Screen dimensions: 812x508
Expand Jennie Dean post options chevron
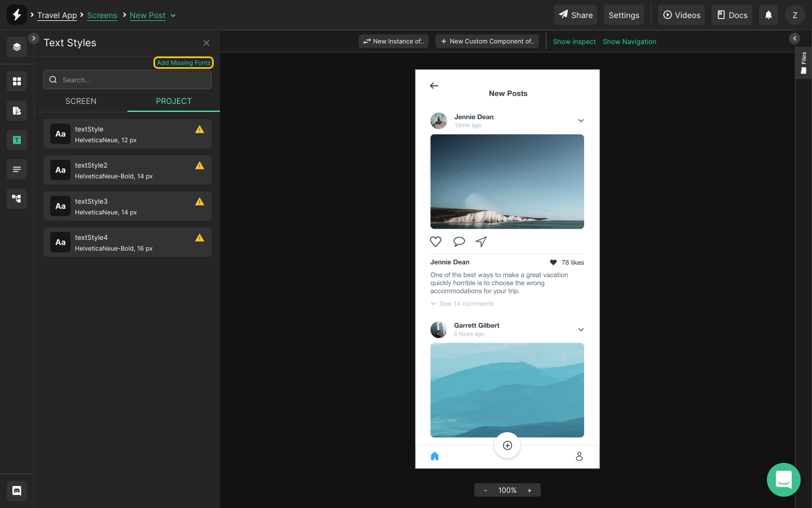click(581, 121)
